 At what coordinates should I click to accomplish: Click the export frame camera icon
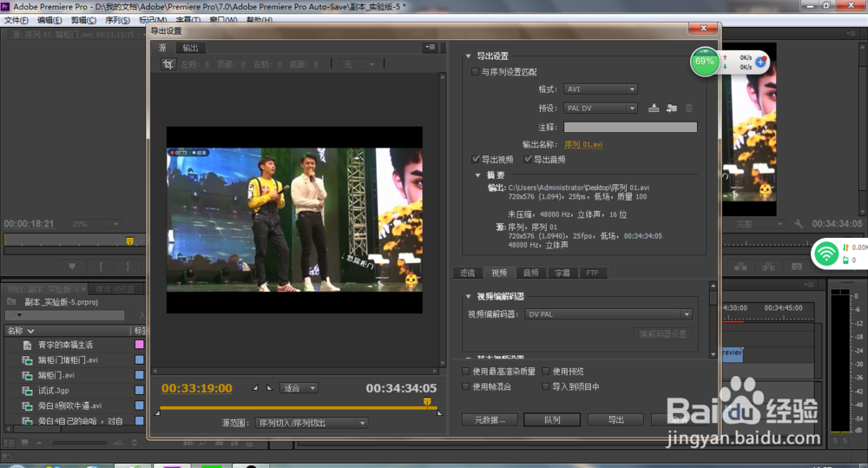797,267
